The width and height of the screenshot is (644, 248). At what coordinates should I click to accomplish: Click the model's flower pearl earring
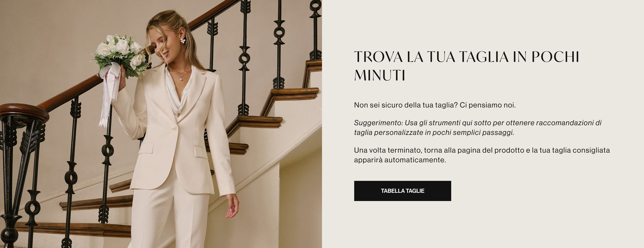[183, 41]
